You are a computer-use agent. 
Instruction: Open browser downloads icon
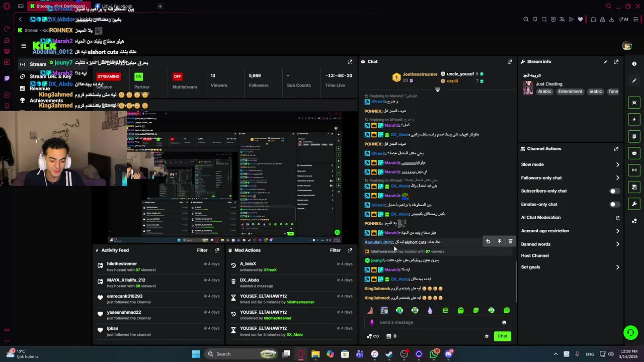tap(611, 20)
